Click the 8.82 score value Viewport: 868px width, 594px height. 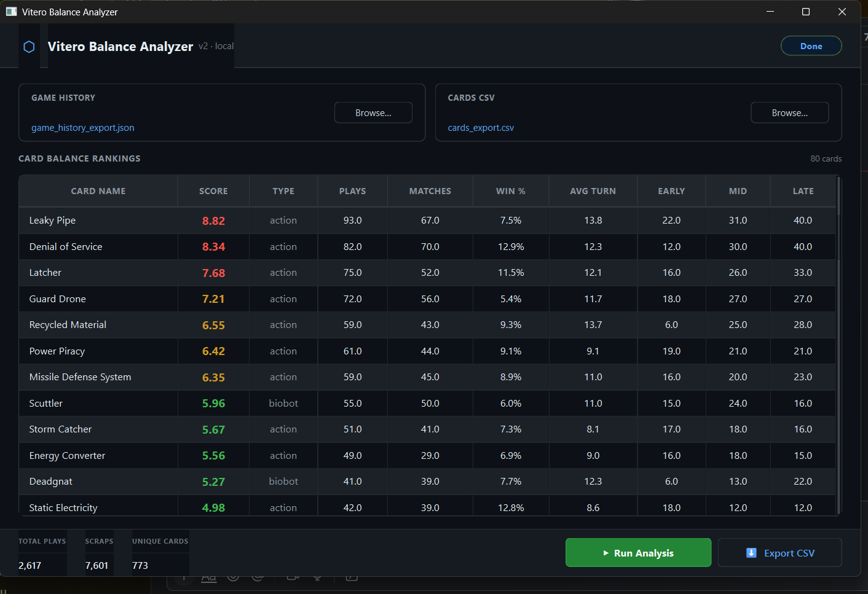click(x=213, y=221)
